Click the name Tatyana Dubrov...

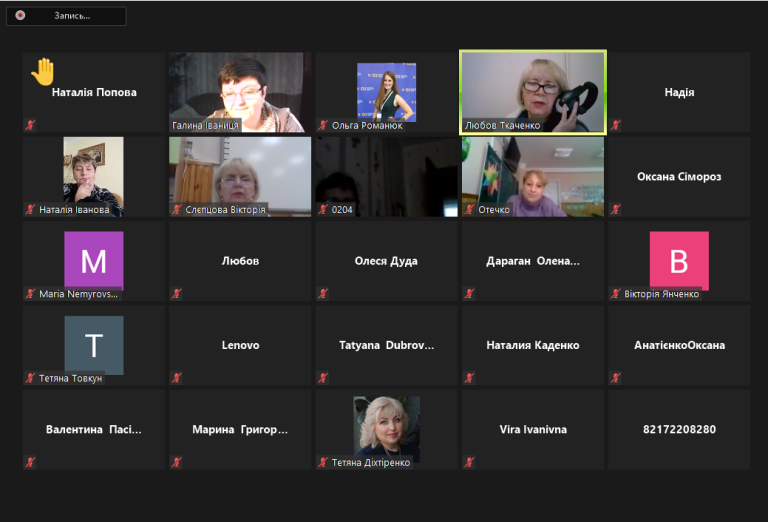pyautogui.click(x=386, y=345)
